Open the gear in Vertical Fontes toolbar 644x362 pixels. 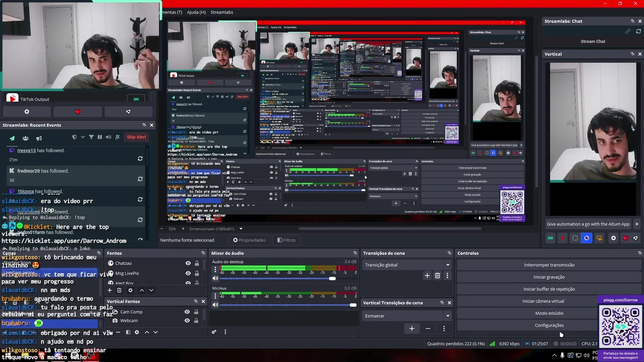(136, 332)
